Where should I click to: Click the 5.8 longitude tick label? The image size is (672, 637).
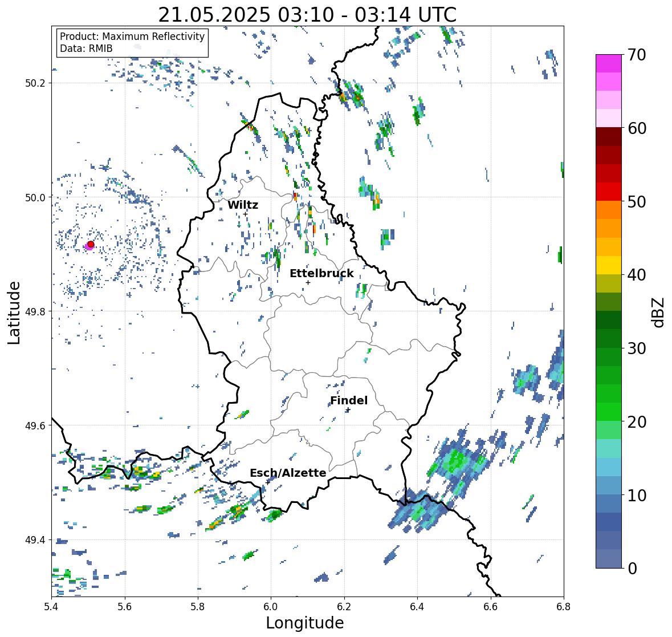point(198,606)
